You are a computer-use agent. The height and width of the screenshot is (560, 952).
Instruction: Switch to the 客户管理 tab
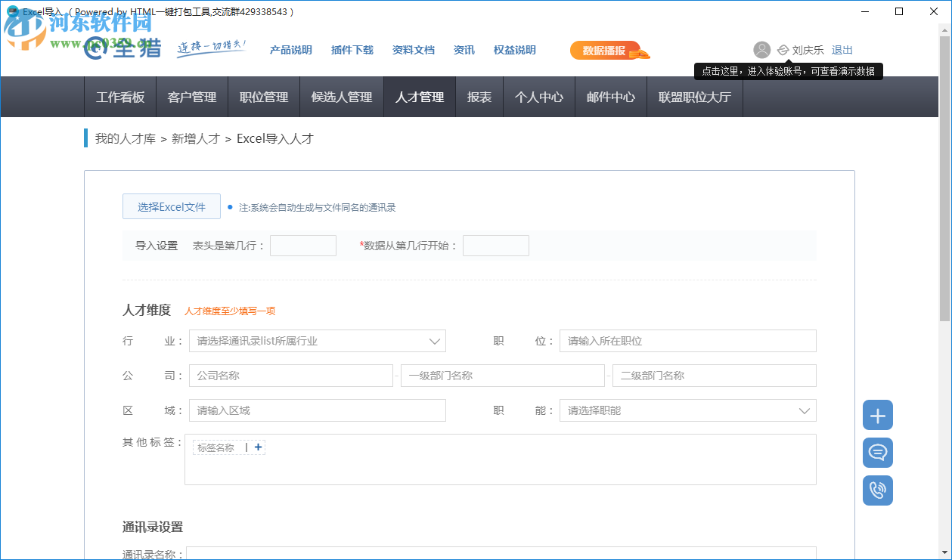[191, 97]
